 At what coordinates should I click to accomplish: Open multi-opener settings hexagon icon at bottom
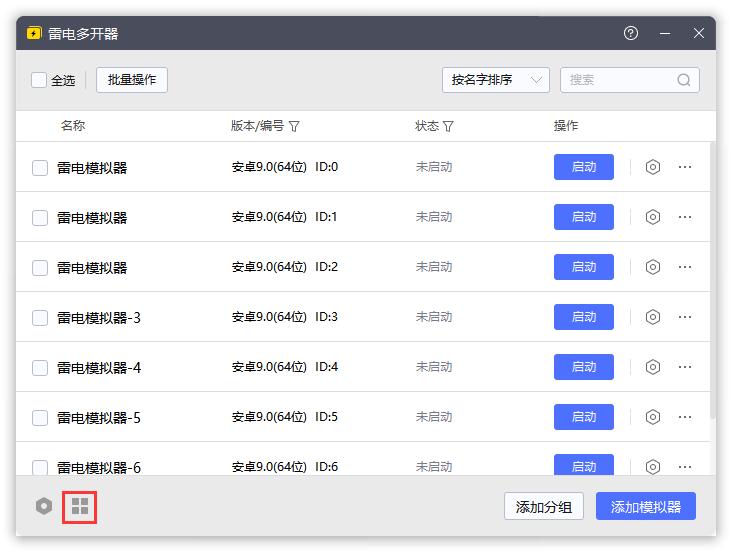[x=44, y=506]
